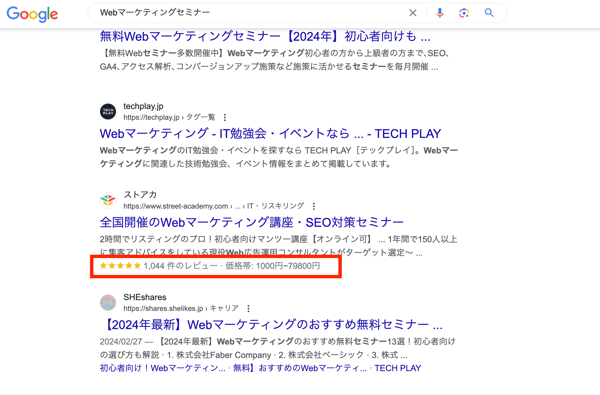Click the SHEshares site favicon

pos(108,302)
